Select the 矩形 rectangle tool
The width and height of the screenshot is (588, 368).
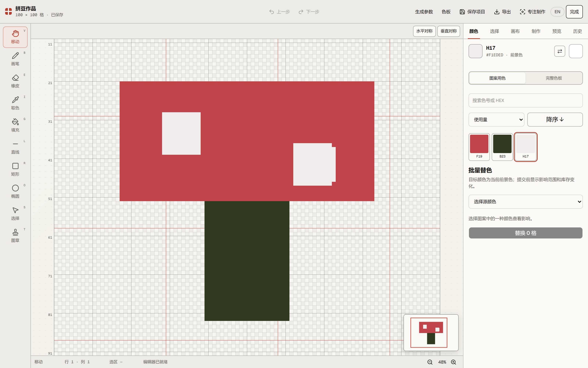click(x=15, y=170)
